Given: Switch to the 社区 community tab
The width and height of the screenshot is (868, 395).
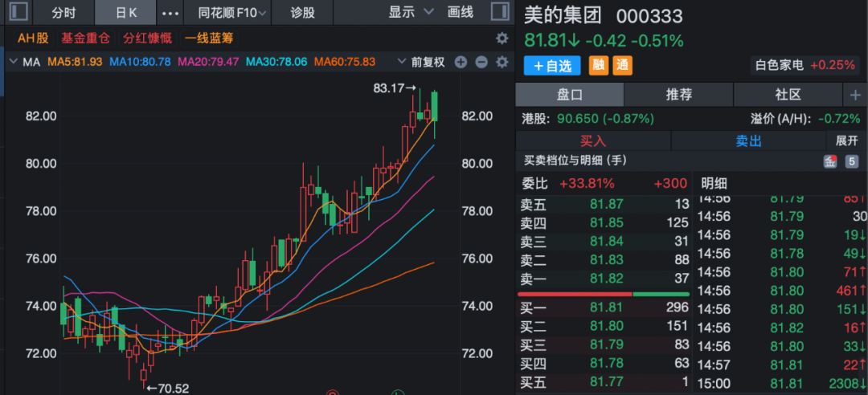Looking at the screenshot, I should tap(788, 95).
